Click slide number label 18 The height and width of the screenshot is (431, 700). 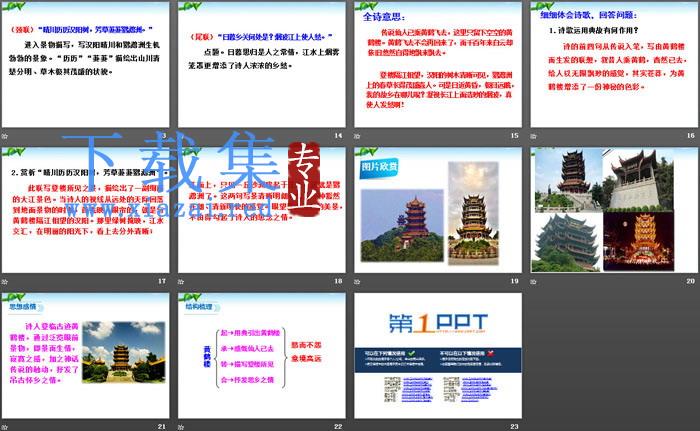(x=338, y=281)
